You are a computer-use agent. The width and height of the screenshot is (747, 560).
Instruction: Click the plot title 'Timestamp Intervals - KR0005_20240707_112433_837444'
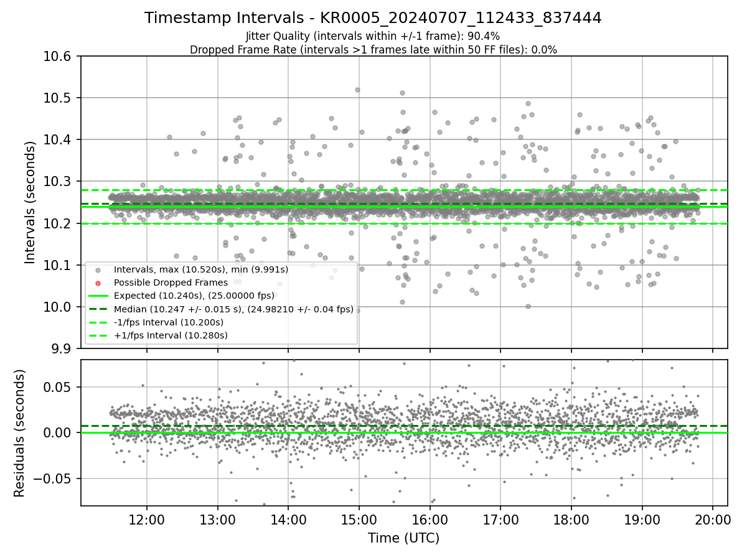pyautogui.click(x=373, y=18)
